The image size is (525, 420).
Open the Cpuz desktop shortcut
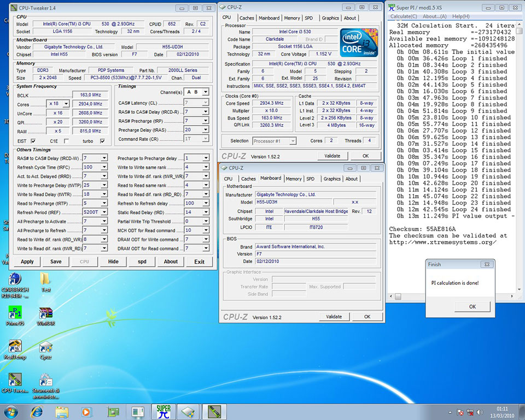[45, 350]
